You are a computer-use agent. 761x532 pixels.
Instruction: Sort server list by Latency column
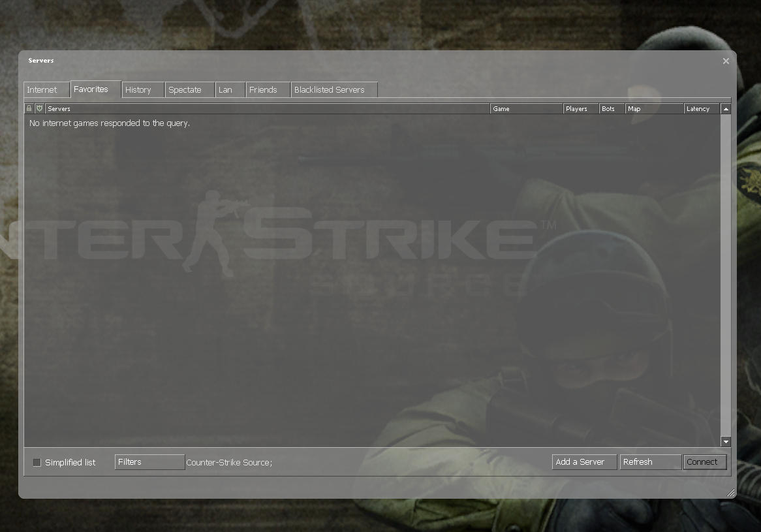[x=701, y=109]
